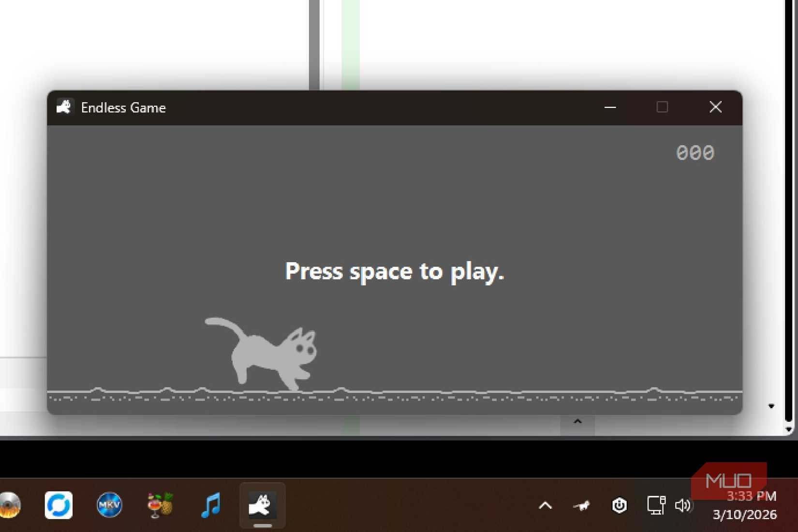Open the disc burning app from the taskbar
The image size is (798, 532).
click(x=10, y=505)
